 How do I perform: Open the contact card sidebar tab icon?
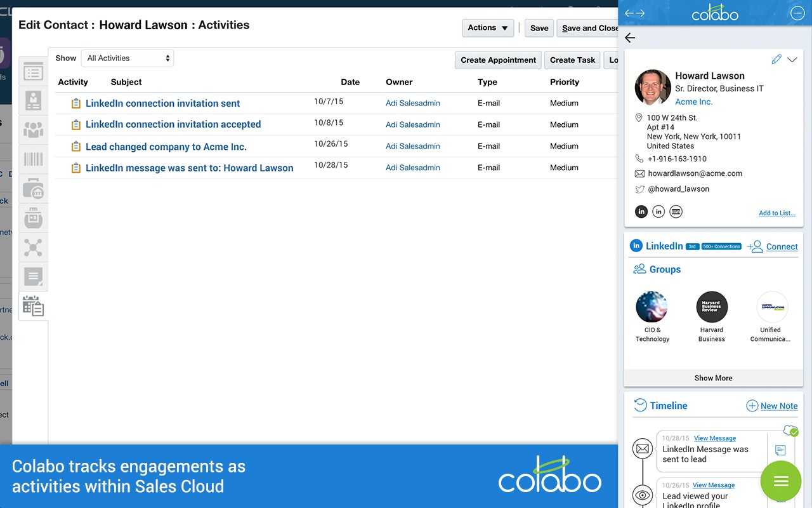pos(33,100)
